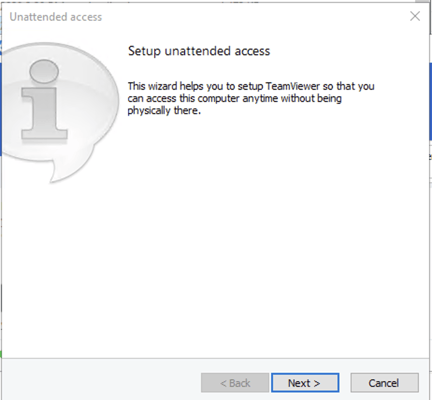Click the Setup unattended access heading

[199, 51]
